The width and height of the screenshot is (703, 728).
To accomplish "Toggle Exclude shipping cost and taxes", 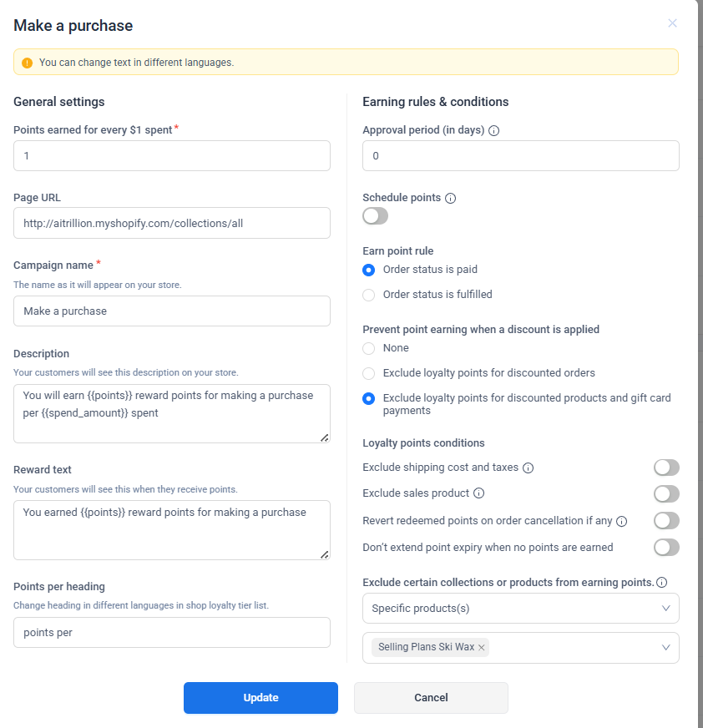I will [x=666, y=468].
